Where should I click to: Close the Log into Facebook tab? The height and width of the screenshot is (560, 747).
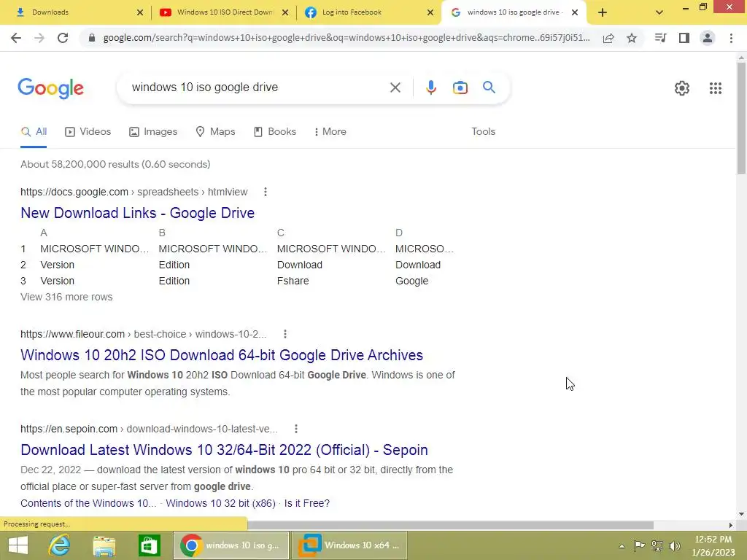click(430, 12)
